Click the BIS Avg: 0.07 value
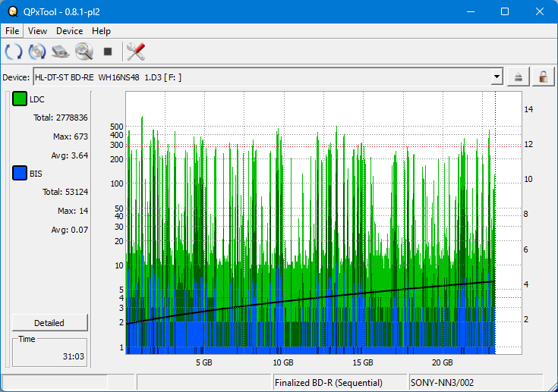Image resolution: width=558 pixels, height=392 pixels. (69, 230)
